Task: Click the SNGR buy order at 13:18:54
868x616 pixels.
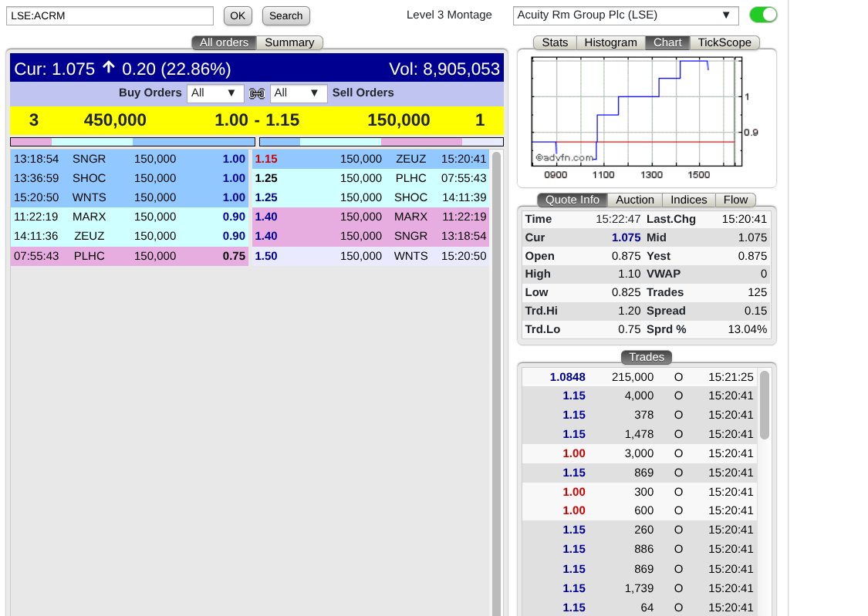Action: coord(129,160)
